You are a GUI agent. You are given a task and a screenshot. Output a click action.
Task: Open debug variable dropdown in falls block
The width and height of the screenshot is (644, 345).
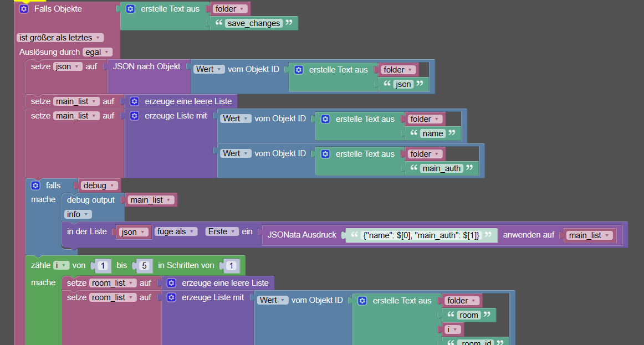[x=99, y=186]
